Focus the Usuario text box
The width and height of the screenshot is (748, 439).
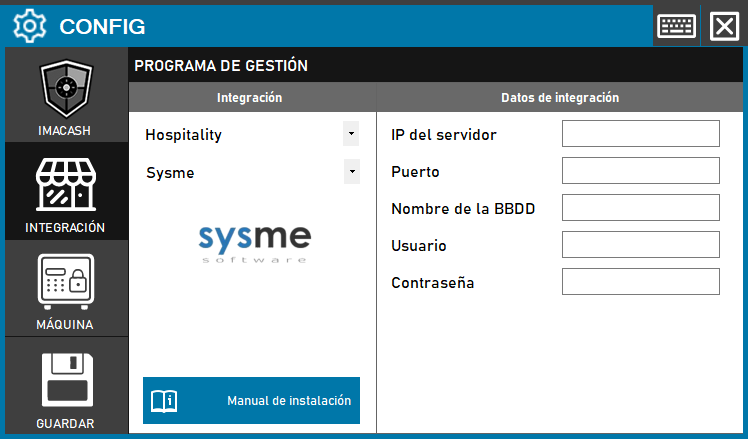click(640, 245)
